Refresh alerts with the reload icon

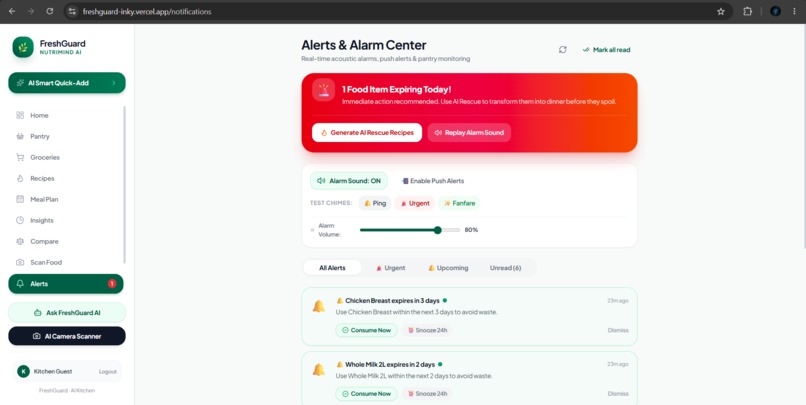[563, 50]
